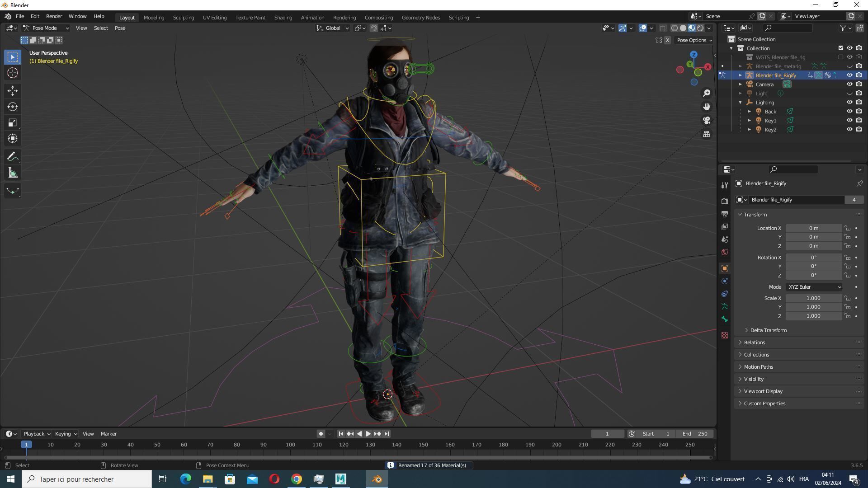Image resolution: width=868 pixels, height=488 pixels.
Task: Toggle Collection exclude checkbox
Action: pos(840,48)
